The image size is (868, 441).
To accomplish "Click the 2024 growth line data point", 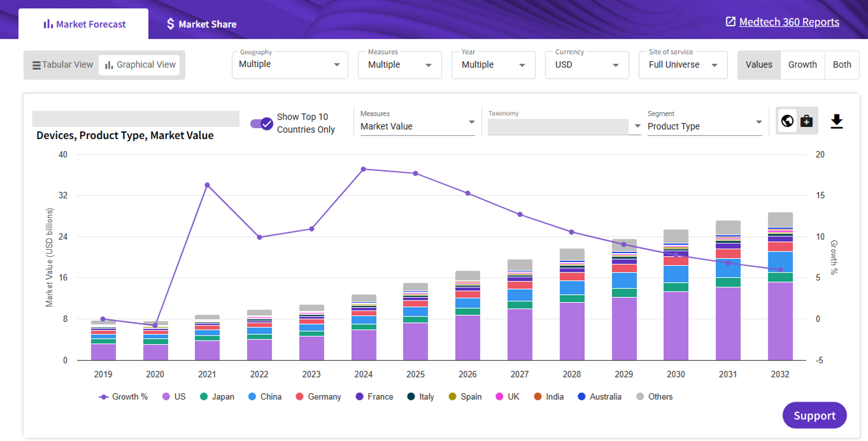I will (363, 169).
